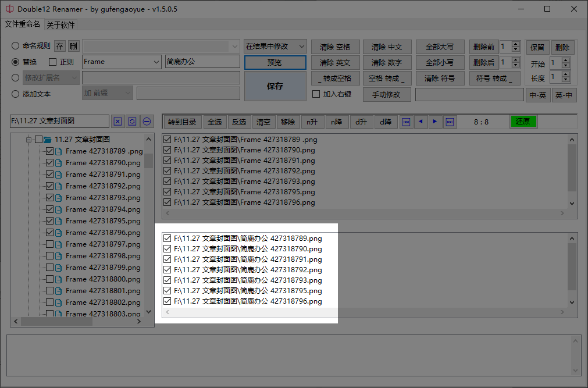Click the blue left arrow icon

coord(420,122)
